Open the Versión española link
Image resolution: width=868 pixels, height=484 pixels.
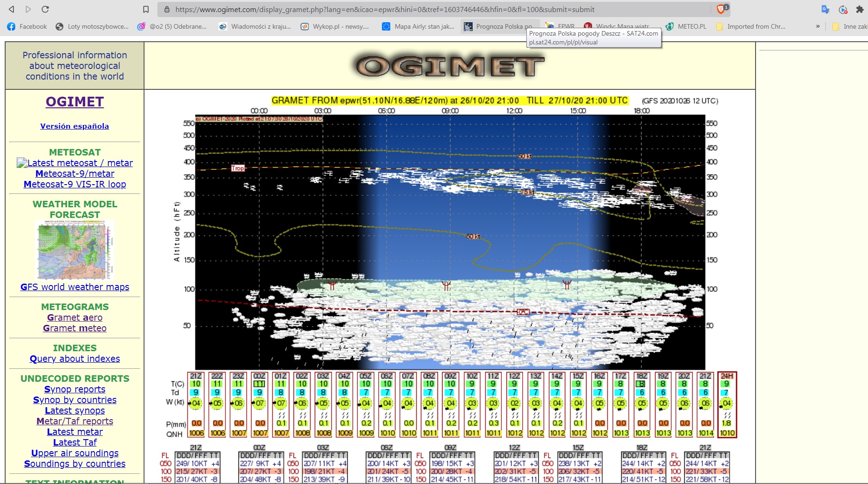pos(75,126)
